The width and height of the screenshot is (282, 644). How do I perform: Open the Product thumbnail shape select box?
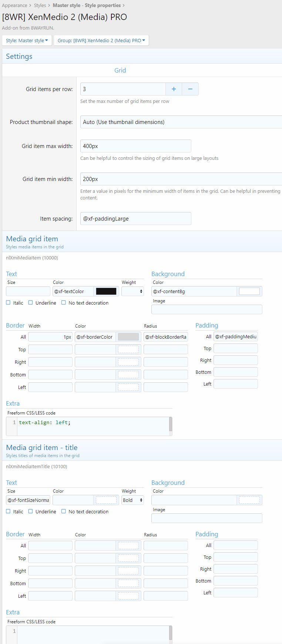click(x=181, y=122)
